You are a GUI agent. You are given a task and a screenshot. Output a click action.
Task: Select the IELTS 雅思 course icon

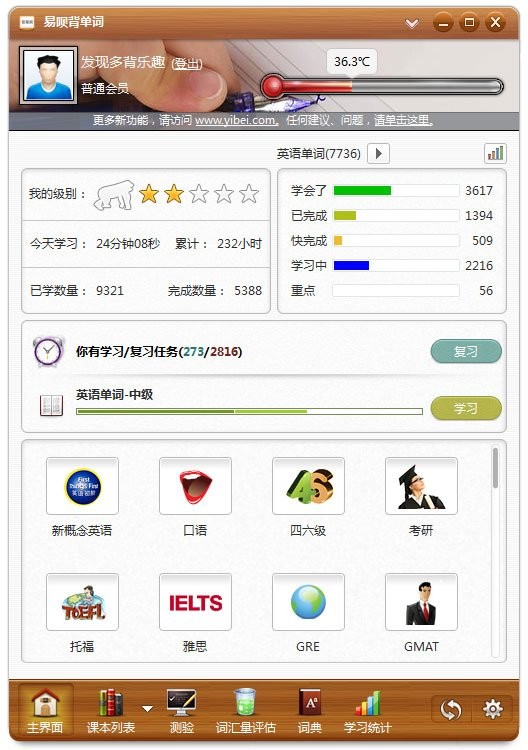coord(195,602)
